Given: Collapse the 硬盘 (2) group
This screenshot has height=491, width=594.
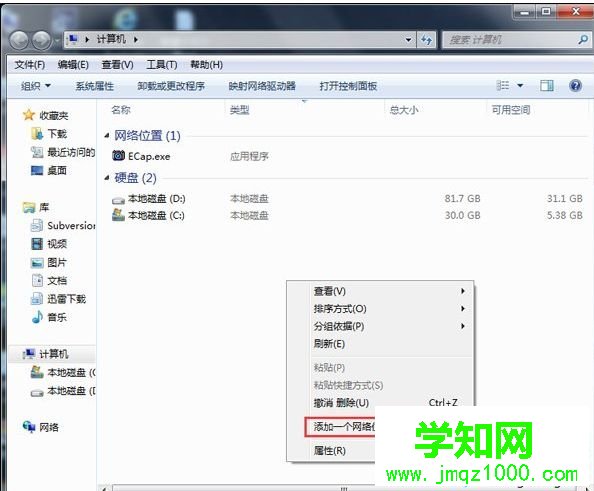Looking at the screenshot, I should pyautogui.click(x=107, y=177).
